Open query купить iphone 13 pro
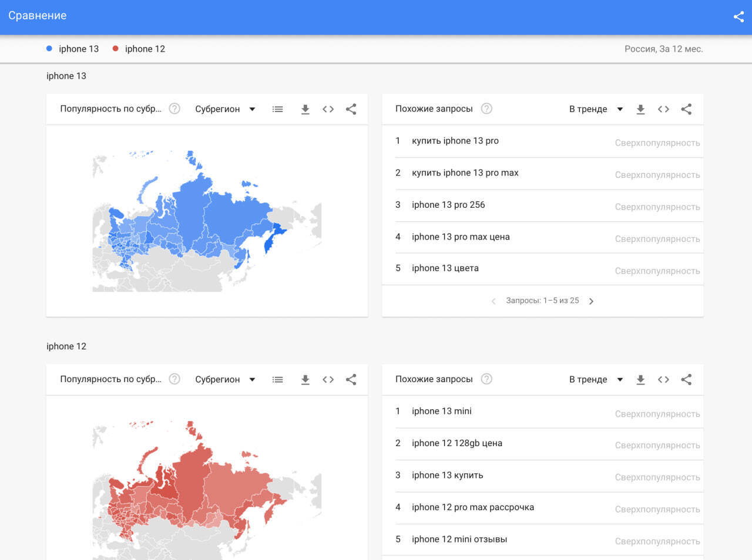752x560 pixels. pos(455,141)
